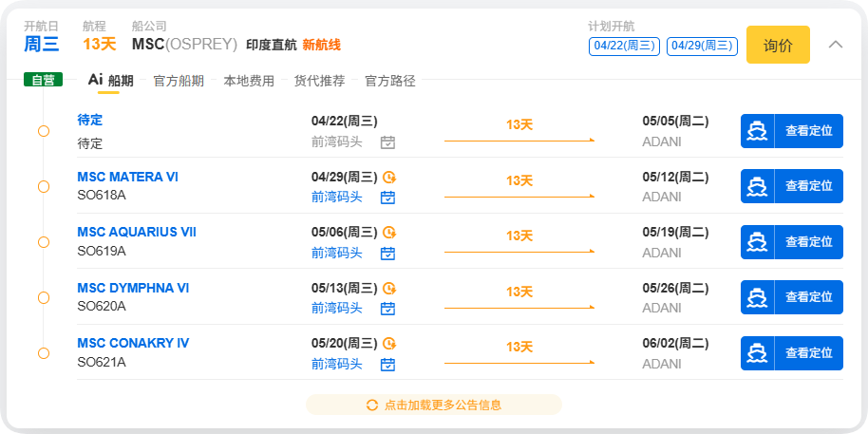Pick the 04/29(周三) planned sailing date
868x434 pixels.
tap(702, 46)
